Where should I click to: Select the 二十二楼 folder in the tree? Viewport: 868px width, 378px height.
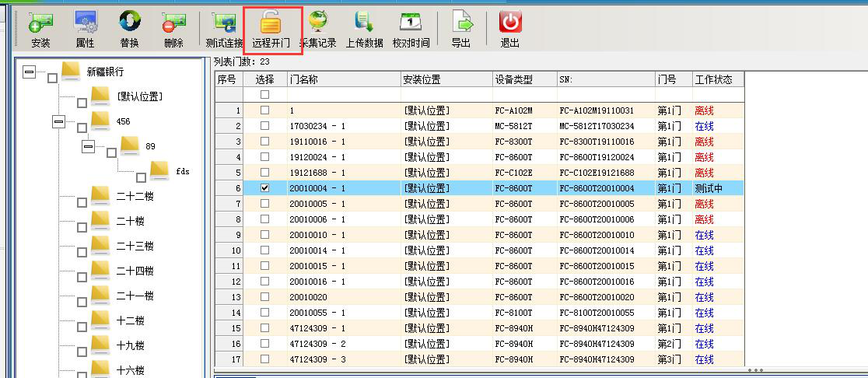[x=135, y=197]
